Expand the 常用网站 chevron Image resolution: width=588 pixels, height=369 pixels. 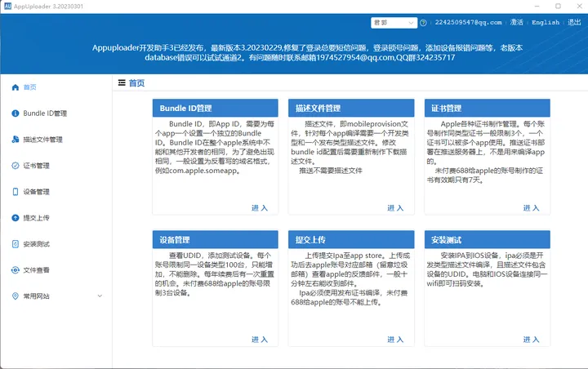pos(100,296)
